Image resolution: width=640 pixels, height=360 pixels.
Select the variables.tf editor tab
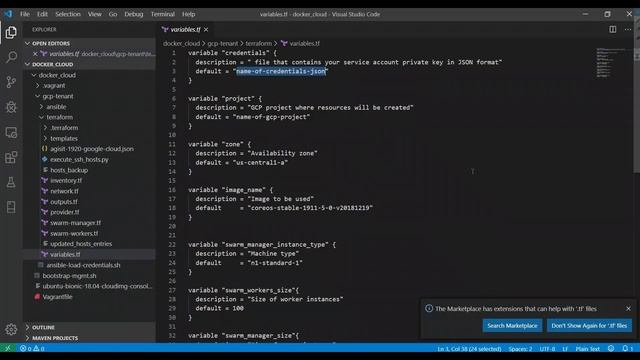point(186,29)
